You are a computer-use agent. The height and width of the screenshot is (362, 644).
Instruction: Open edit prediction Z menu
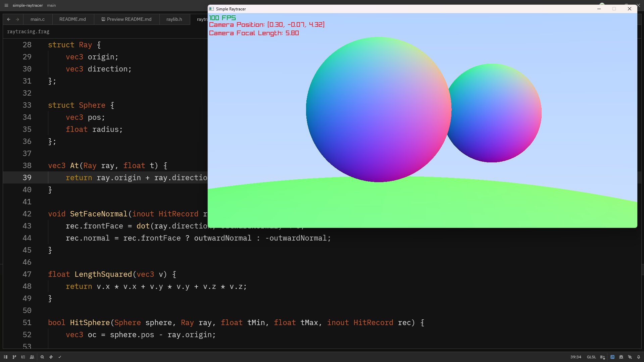click(x=602, y=357)
